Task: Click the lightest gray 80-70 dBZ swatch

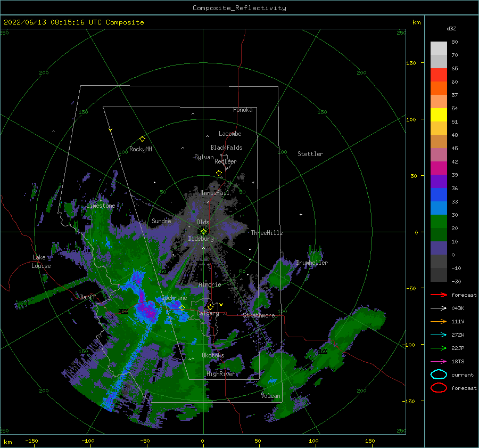Action: pyautogui.click(x=439, y=48)
